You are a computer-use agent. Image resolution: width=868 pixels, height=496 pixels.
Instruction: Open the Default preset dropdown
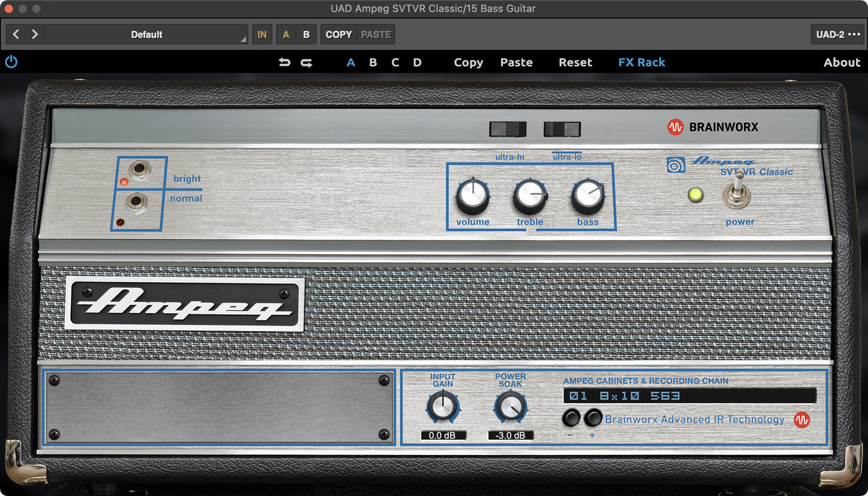click(147, 35)
